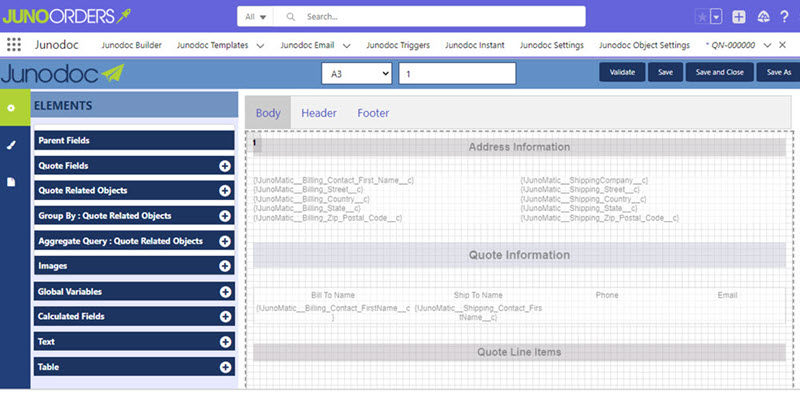Viewport: 800px width, 394px height.
Task: Click the Save and Close button
Action: (719, 72)
